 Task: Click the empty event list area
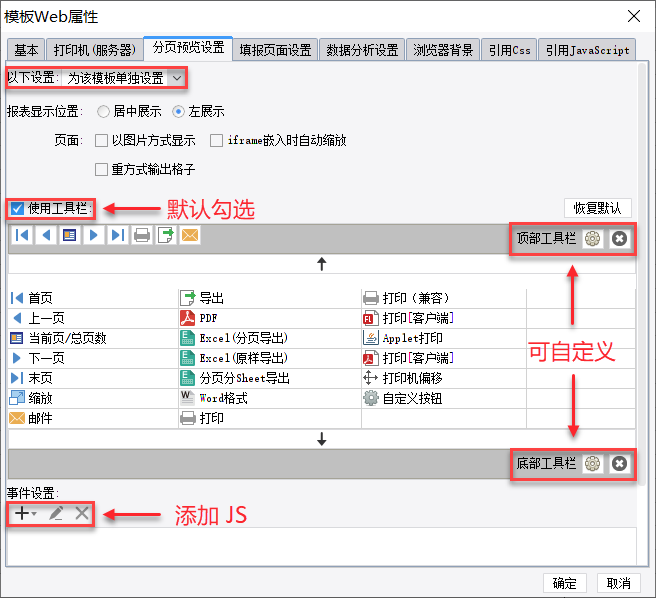point(321,546)
